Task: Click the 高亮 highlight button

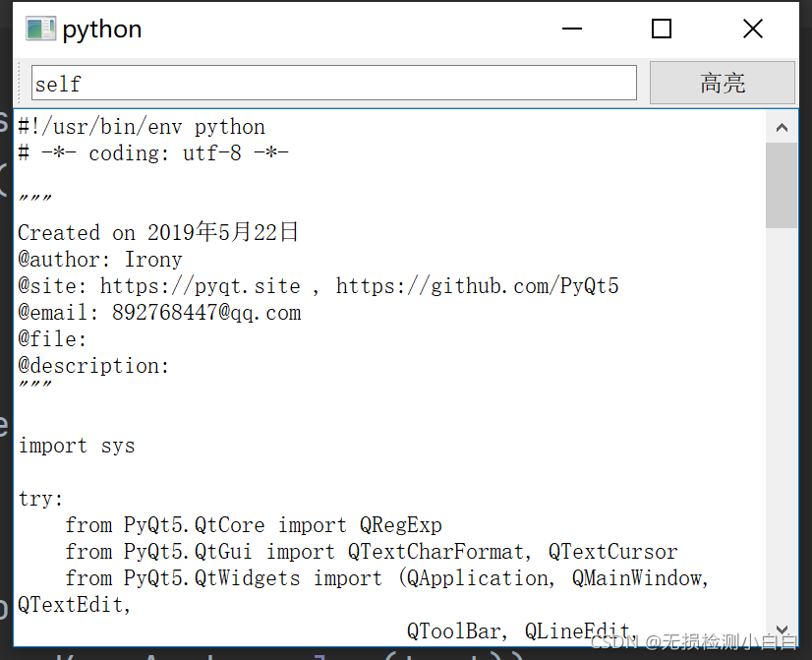Action: tap(722, 83)
